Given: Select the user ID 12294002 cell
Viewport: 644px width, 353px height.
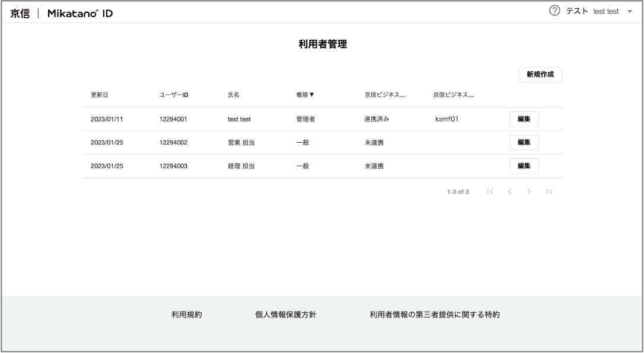Looking at the screenshot, I should pyautogui.click(x=173, y=143).
